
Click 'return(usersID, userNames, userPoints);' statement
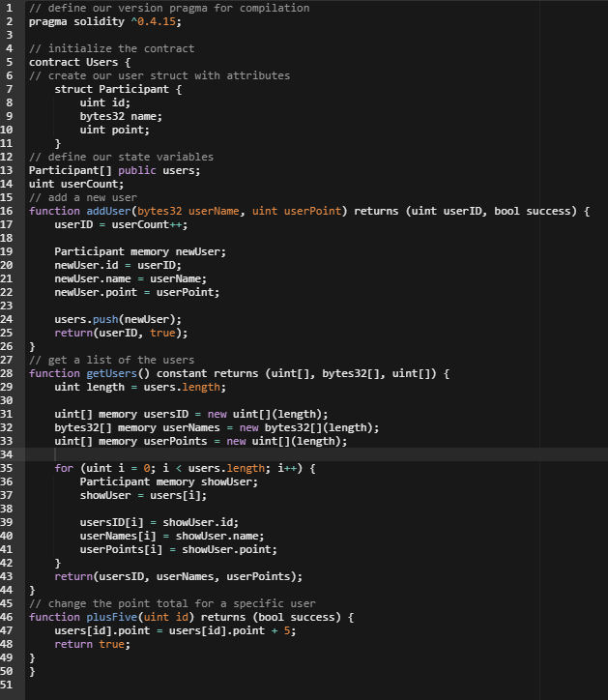(179, 576)
